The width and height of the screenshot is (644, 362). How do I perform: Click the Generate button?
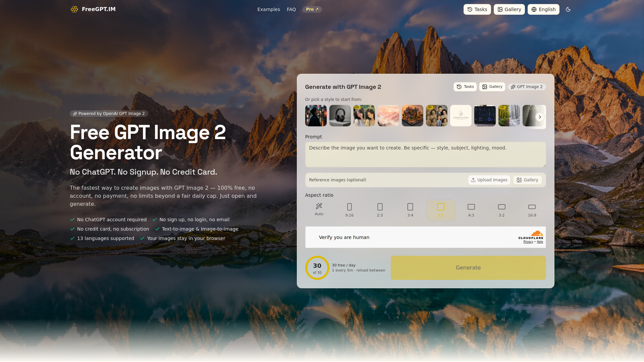tap(468, 267)
